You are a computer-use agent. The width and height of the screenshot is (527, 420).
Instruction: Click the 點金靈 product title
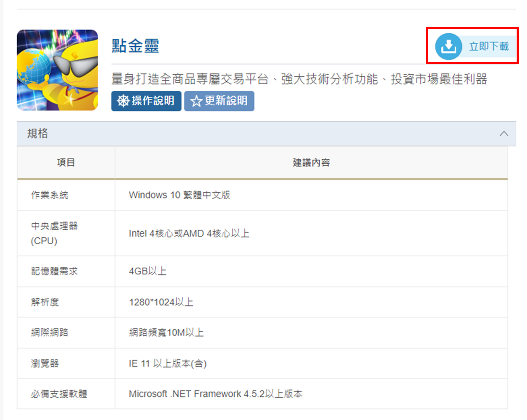135,46
